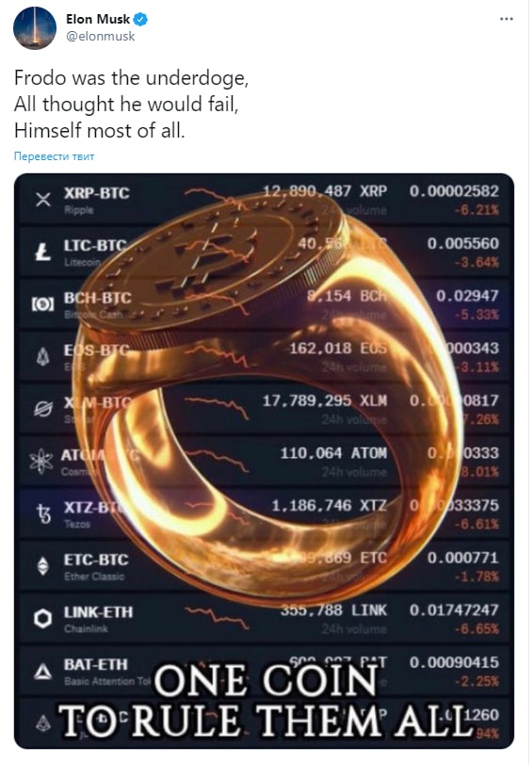
Task: Click the blue verified badge
Action: coord(141,20)
